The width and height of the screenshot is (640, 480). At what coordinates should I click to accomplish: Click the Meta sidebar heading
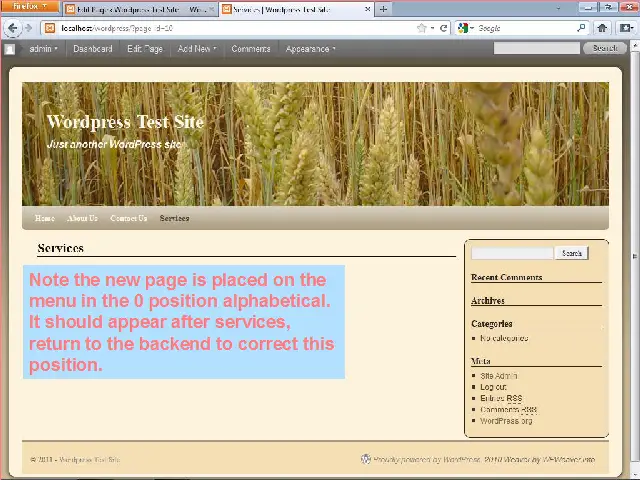[481, 361]
